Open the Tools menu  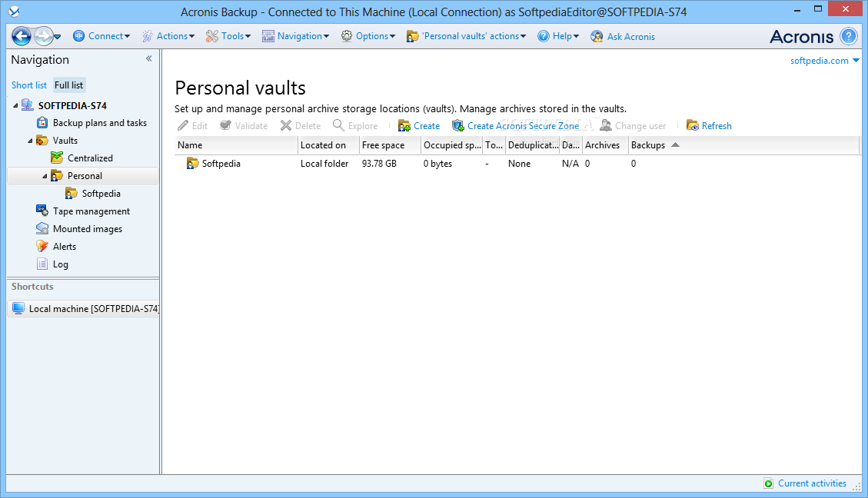pyautogui.click(x=228, y=36)
